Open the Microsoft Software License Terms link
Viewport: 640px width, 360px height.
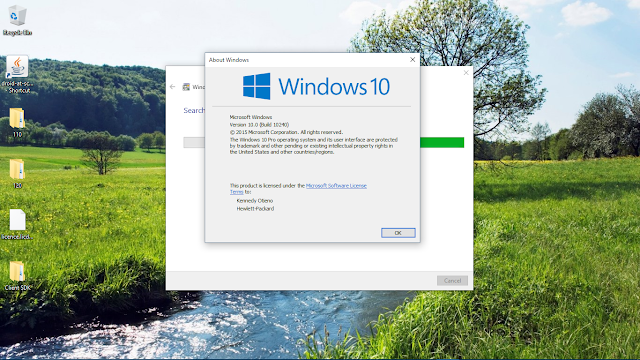pyautogui.click(x=336, y=186)
